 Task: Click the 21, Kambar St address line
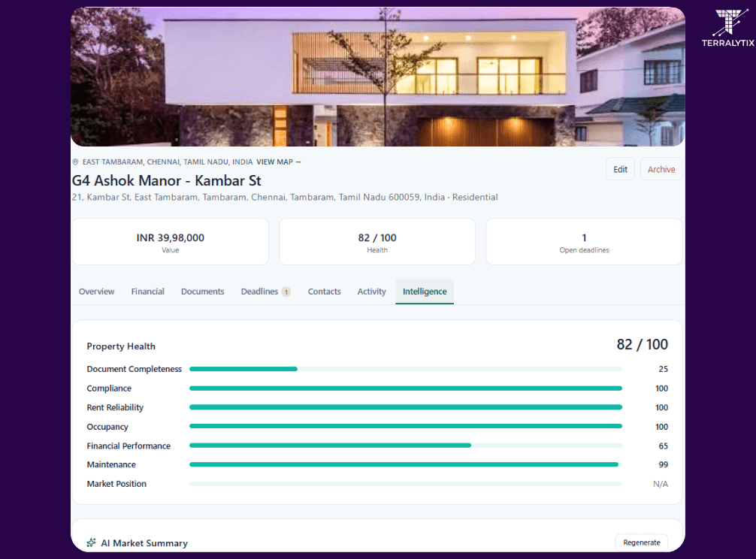click(285, 197)
